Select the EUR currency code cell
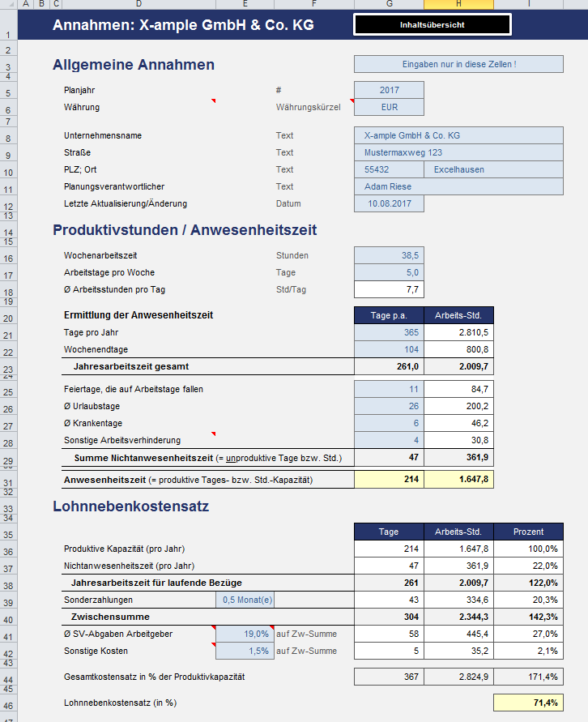This screenshot has height=722, width=588. [x=389, y=107]
